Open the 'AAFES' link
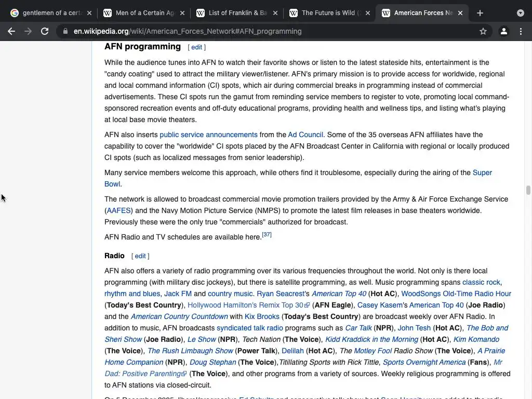The image size is (532, 399). [119, 211]
